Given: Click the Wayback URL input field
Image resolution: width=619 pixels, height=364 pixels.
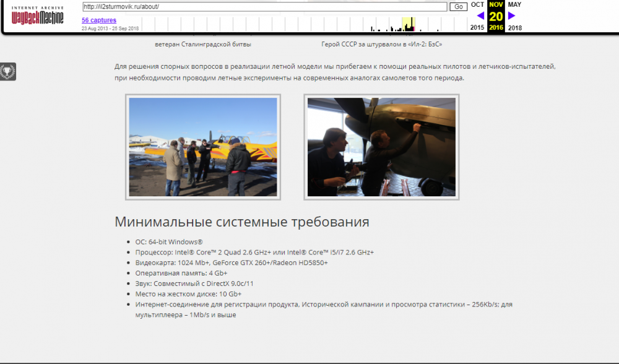Looking at the screenshot, I should pyautogui.click(x=265, y=7).
